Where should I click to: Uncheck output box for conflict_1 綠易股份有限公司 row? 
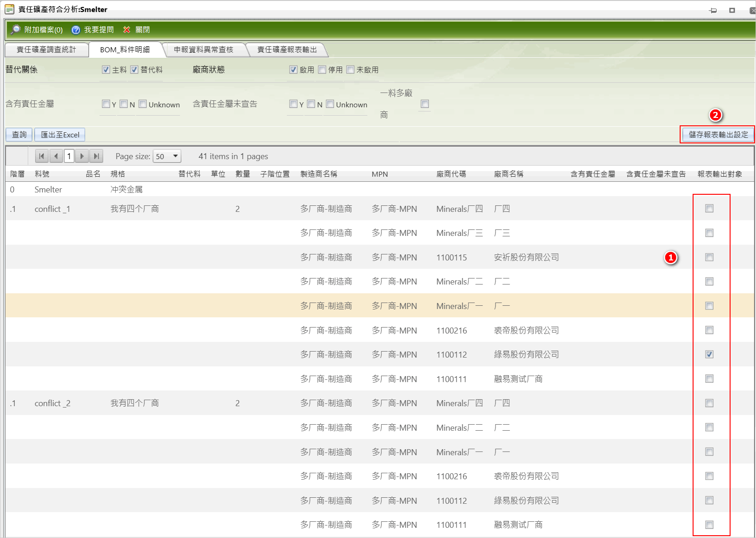(x=709, y=354)
